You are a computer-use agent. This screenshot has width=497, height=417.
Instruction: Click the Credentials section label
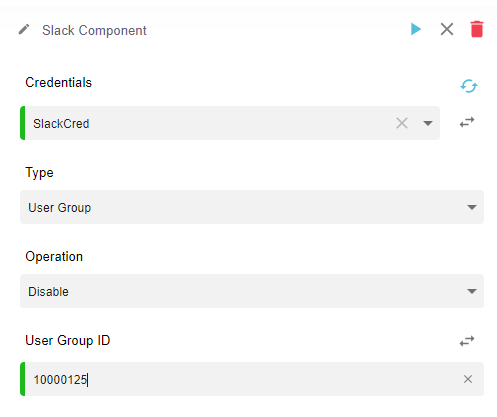pyautogui.click(x=58, y=82)
